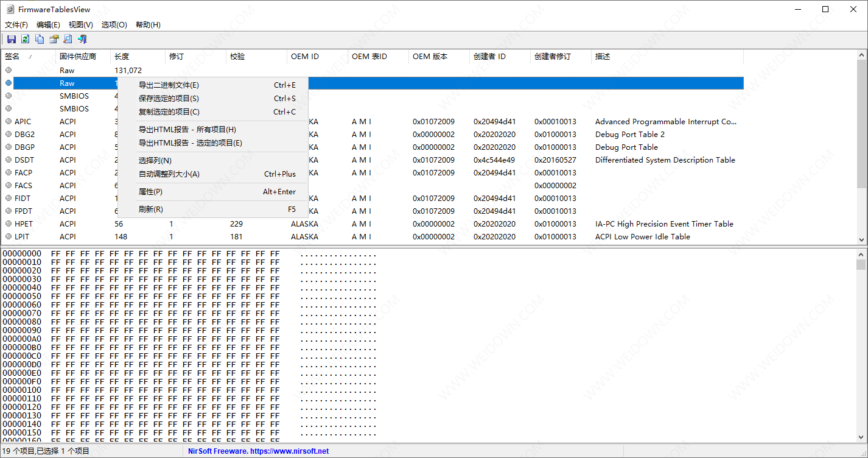Sort by the 创建者修订 column header

561,57
